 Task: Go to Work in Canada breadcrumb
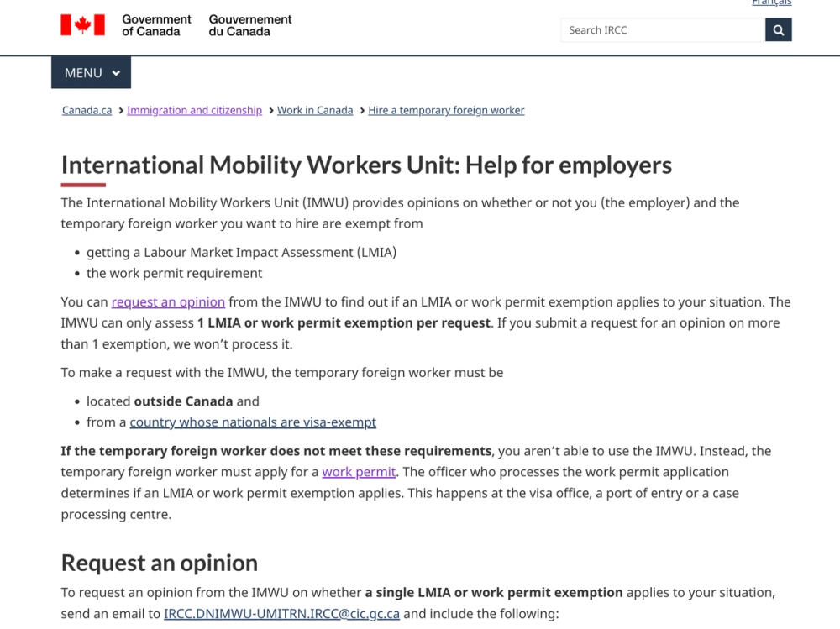315,110
